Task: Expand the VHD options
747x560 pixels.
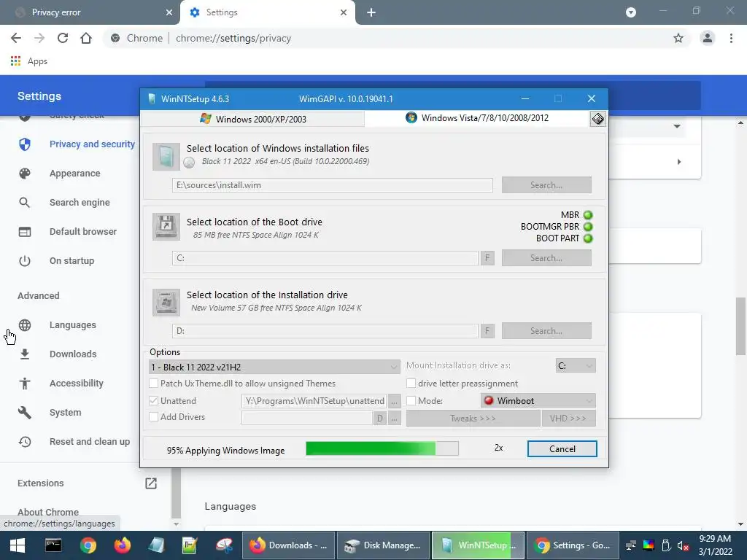Action: click(568, 419)
